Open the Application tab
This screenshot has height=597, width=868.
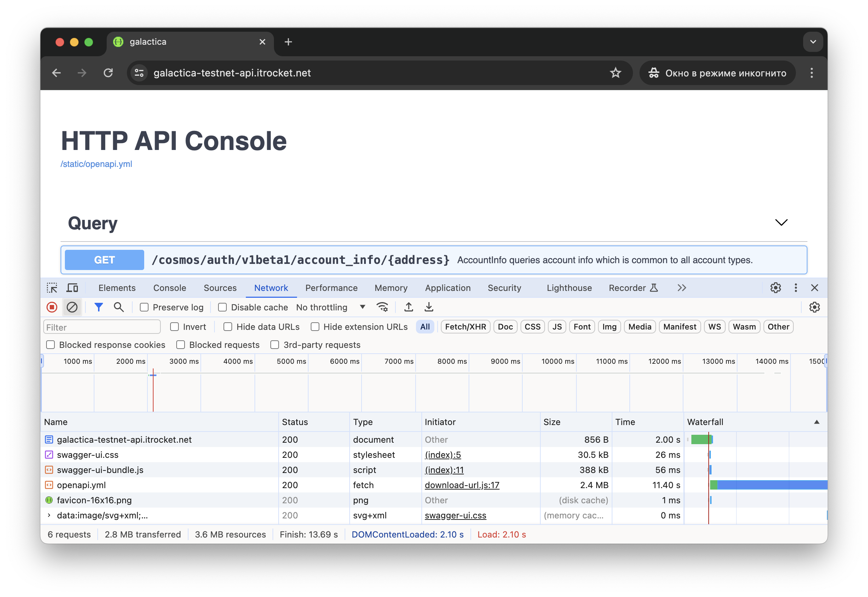447,288
